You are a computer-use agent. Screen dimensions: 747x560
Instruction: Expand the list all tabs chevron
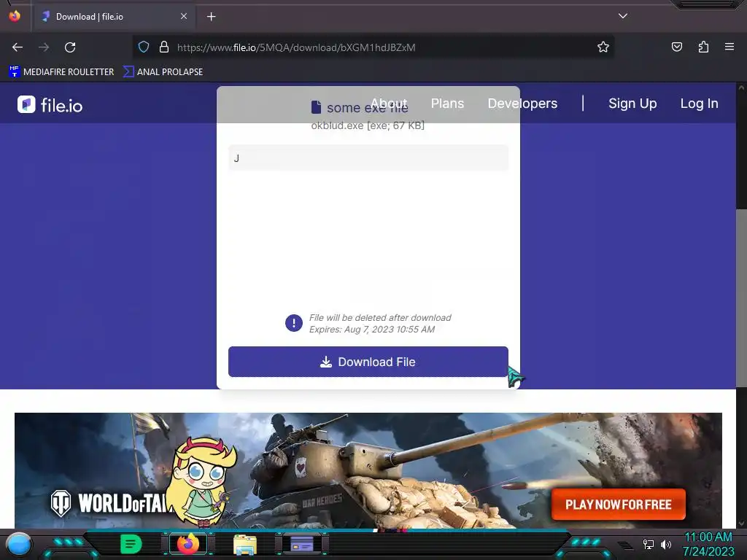623,16
